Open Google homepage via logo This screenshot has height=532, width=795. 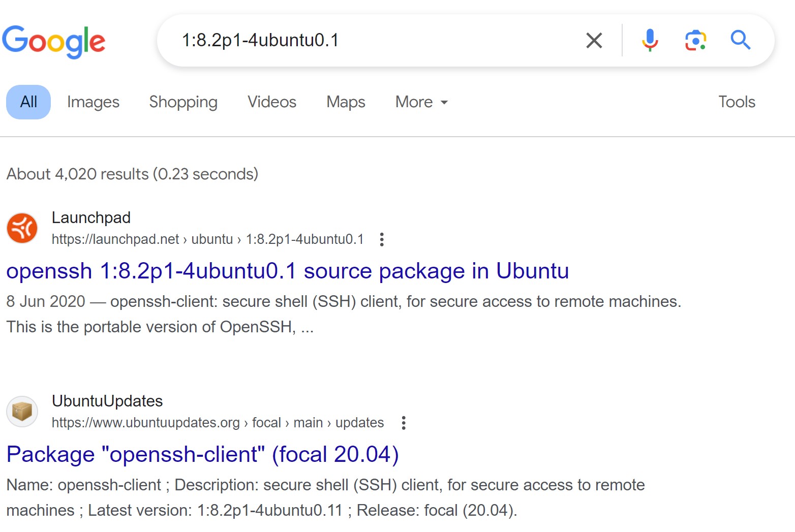pyautogui.click(x=54, y=42)
